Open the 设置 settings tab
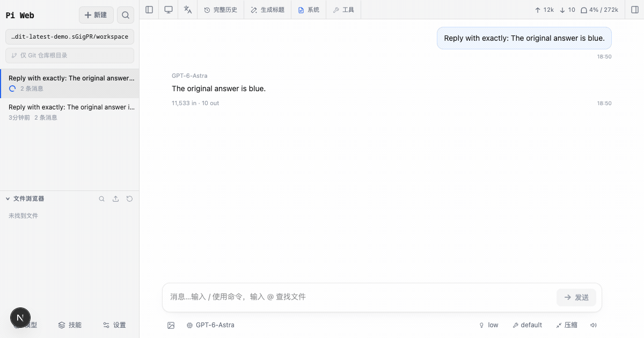644x338 pixels. click(x=114, y=325)
